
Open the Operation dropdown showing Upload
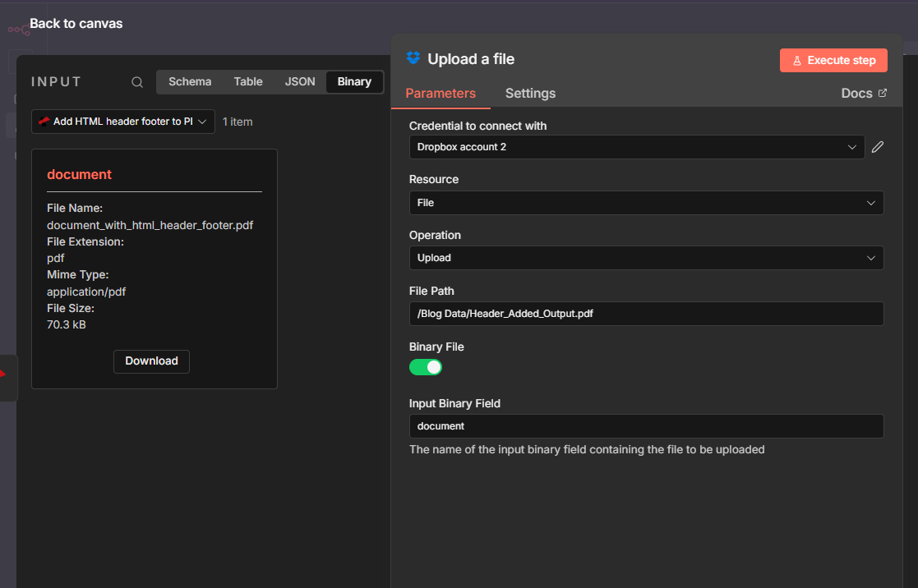pos(646,257)
